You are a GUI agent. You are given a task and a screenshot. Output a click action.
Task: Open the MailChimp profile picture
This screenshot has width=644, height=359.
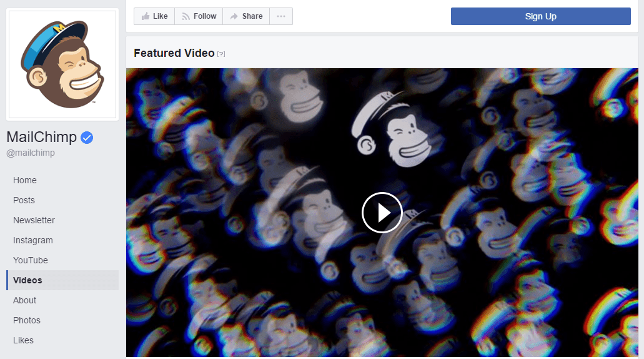[x=62, y=64]
